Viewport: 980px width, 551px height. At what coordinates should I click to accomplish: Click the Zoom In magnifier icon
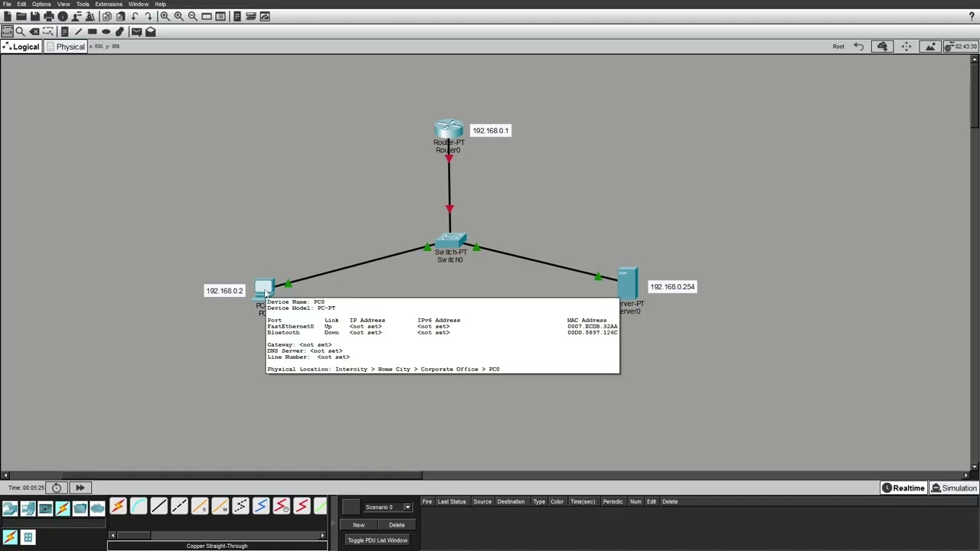tap(165, 16)
